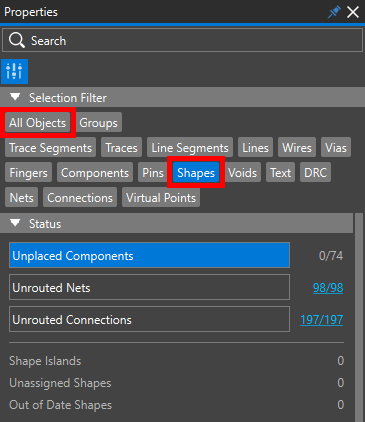This screenshot has width=365, height=422.
Task: Click the Out of Date Shapes label
Action: [x=61, y=405]
